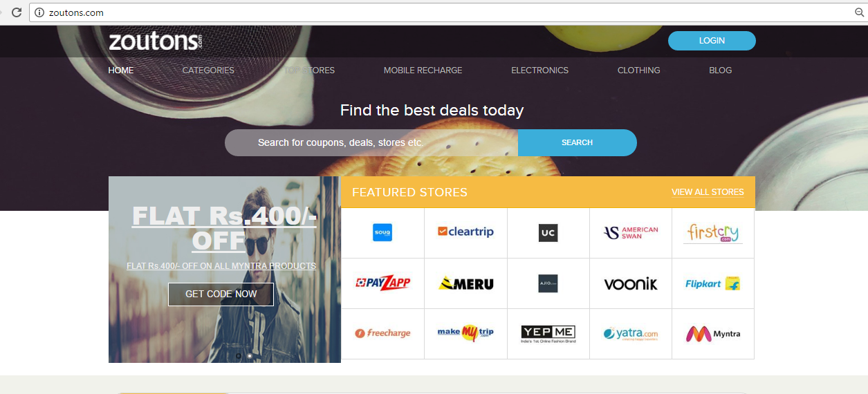Screen dimensions: 868x394
Task: Open the Flipkart store logo
Action: (713, 283)
